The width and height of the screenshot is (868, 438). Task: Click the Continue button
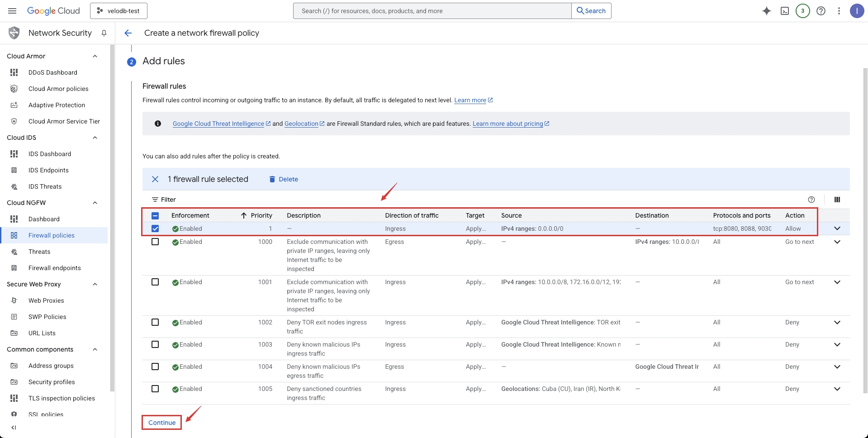coord(162,423)
